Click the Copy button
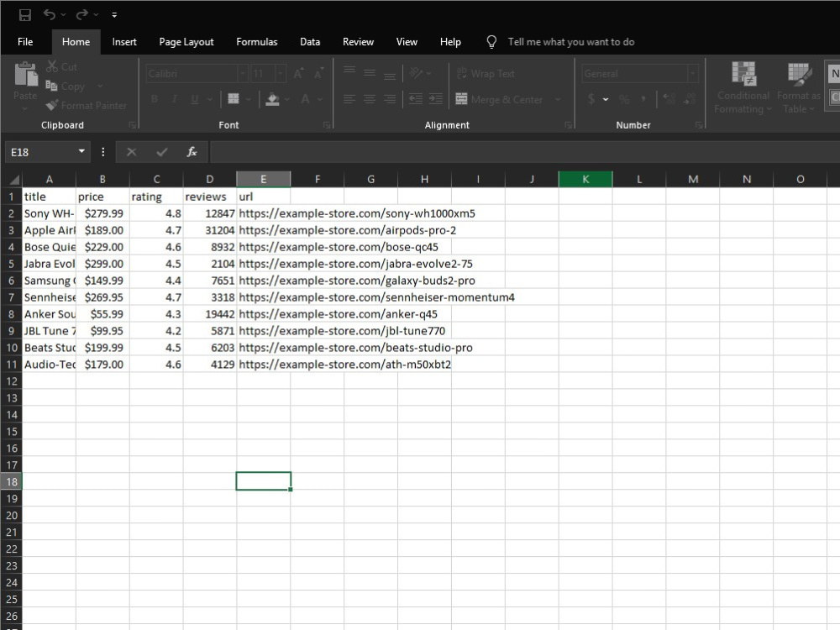The height and width of the screenshot is (630, 840). [x=66, y=86]
